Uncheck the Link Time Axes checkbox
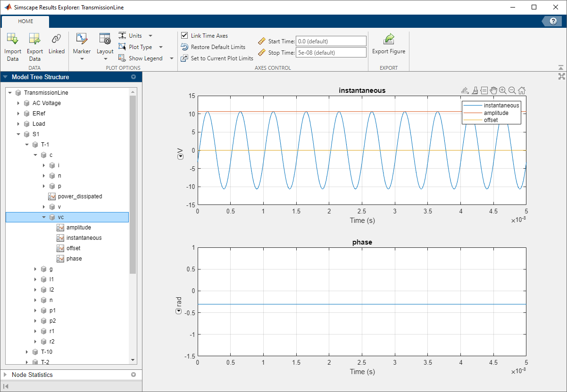Screen dimensions: 567x392 [184, 36]
